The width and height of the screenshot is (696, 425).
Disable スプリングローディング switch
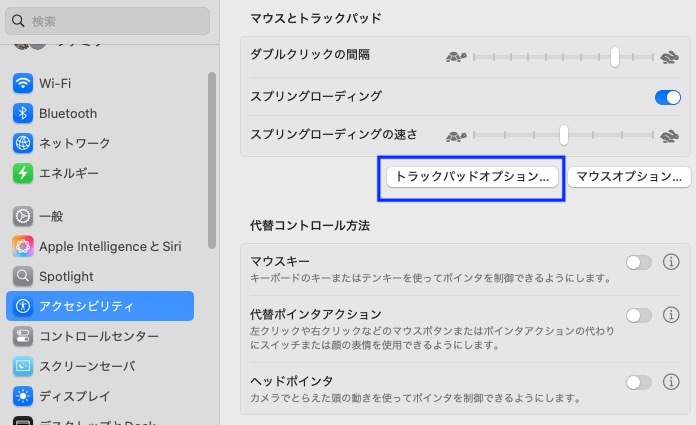coord(667,97)
